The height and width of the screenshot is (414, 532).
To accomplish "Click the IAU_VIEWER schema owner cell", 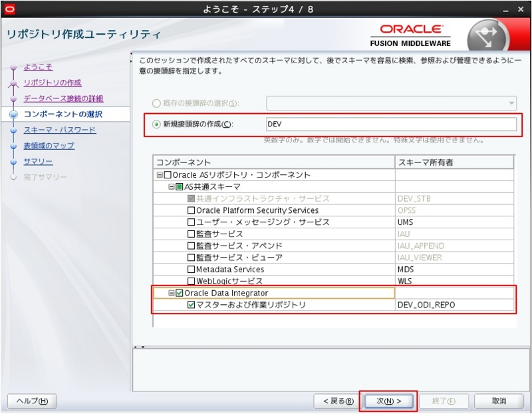I will coord(455,258).
